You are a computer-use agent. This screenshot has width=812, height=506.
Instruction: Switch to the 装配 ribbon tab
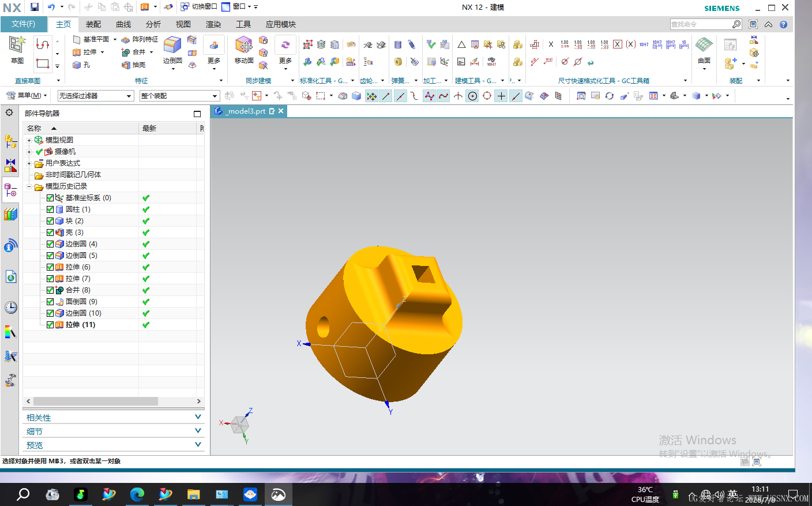(93, 24)
